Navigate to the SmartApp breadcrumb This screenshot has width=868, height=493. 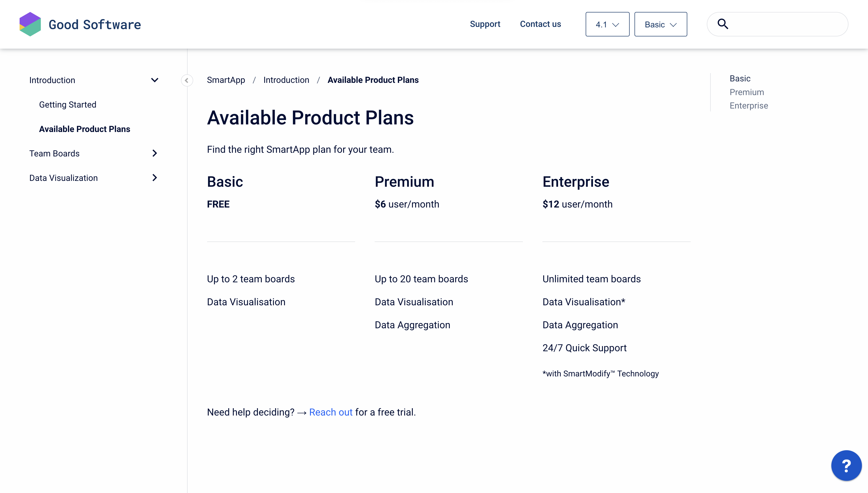pyautogui.click(x=226, y=80)
